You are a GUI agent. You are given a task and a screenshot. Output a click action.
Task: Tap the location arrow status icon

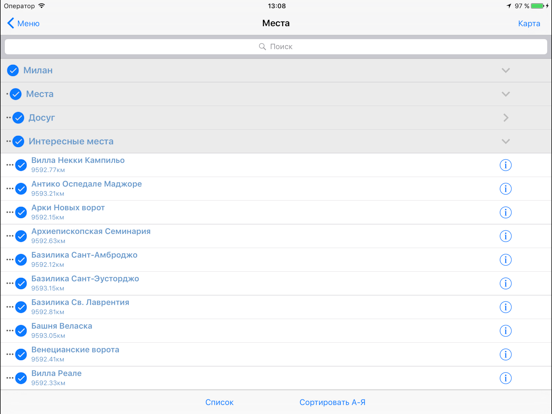click(x=509, y=6)
